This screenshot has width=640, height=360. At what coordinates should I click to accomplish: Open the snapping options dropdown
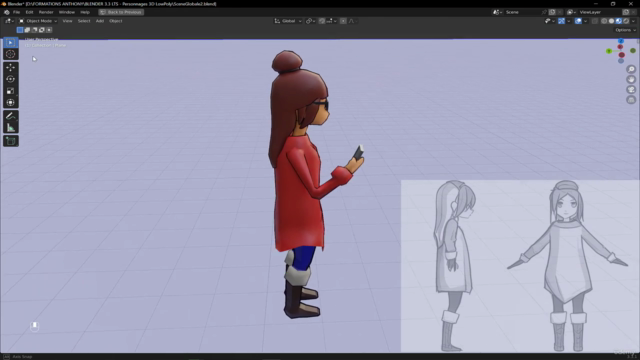point(331,21)
